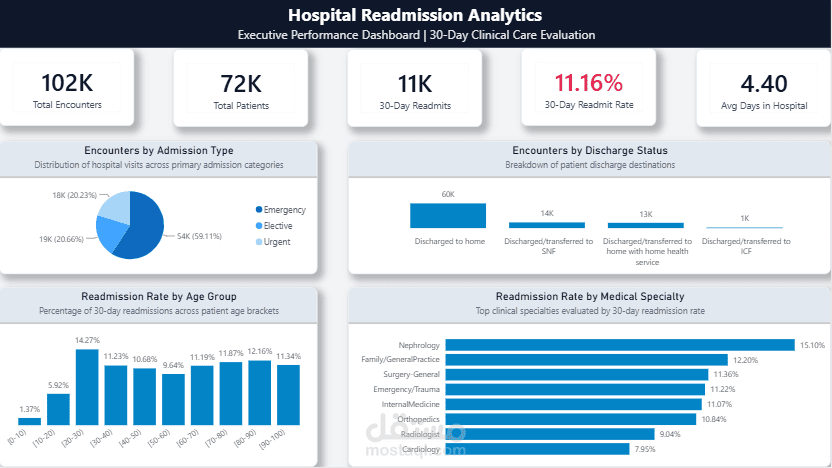Click the Discharged/transferred to SNF bar

(x=547, y=225)
